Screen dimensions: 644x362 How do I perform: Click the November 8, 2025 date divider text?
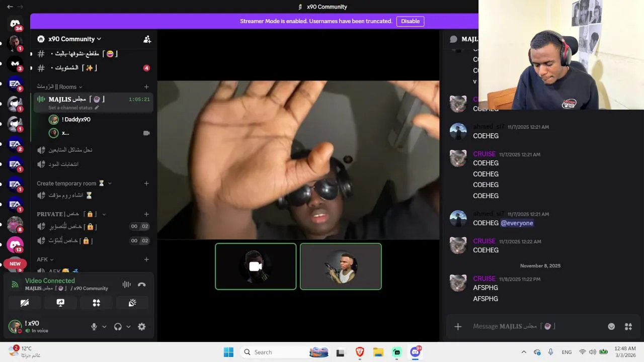540,266
